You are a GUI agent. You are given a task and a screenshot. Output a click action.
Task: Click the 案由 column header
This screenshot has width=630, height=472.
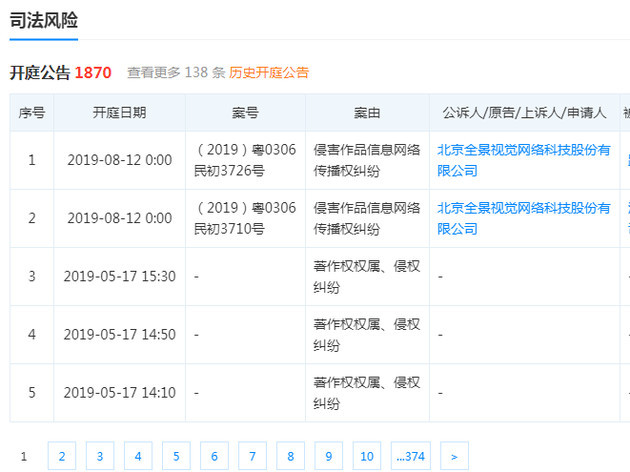367,113
